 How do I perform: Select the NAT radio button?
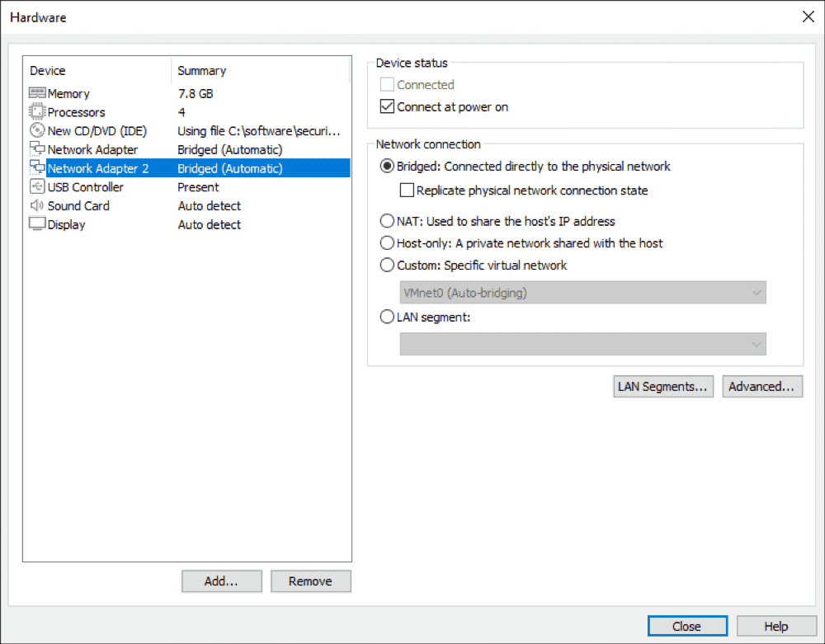(x=387, y=221)
